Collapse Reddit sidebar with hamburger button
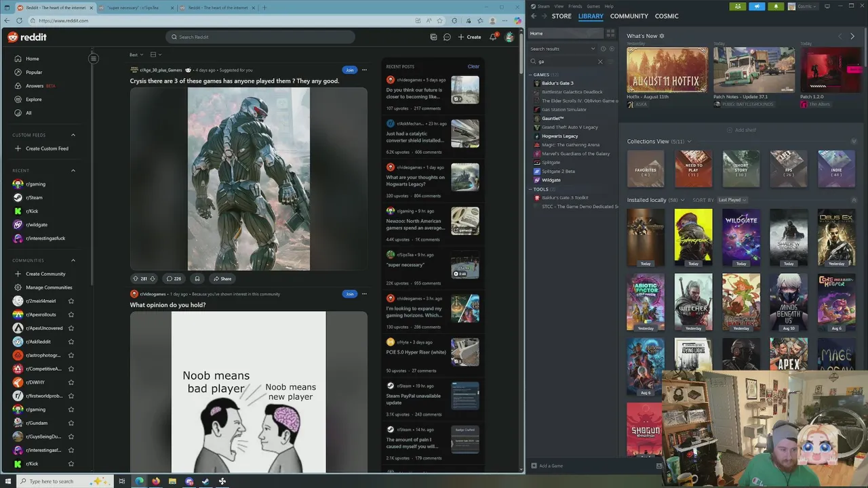 [94, 58]
